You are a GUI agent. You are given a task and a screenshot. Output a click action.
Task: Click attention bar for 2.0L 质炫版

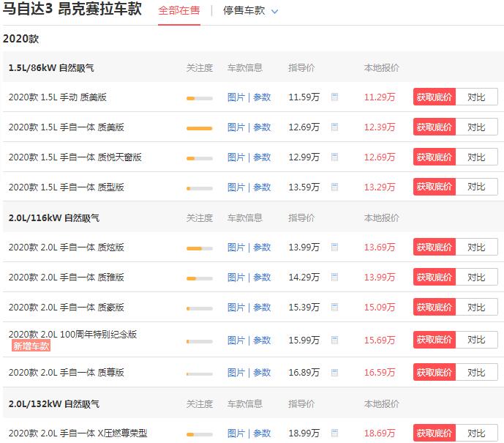[199, 248]
